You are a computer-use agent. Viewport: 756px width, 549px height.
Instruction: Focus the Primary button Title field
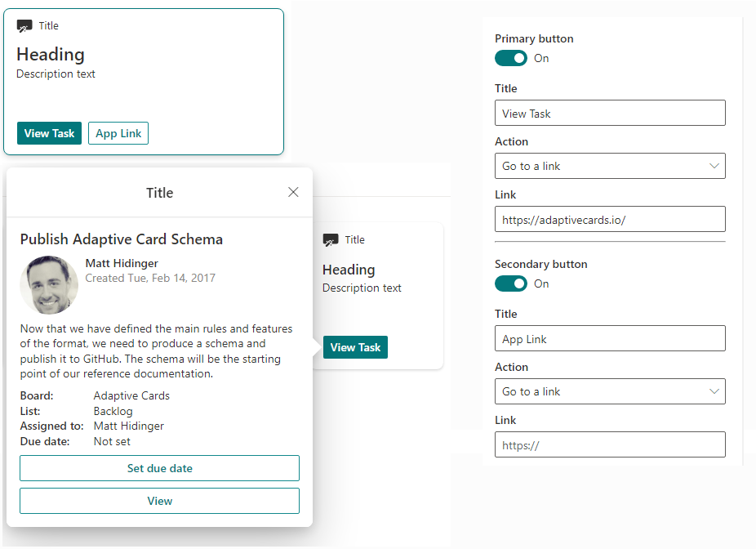[x=610, y=114]
